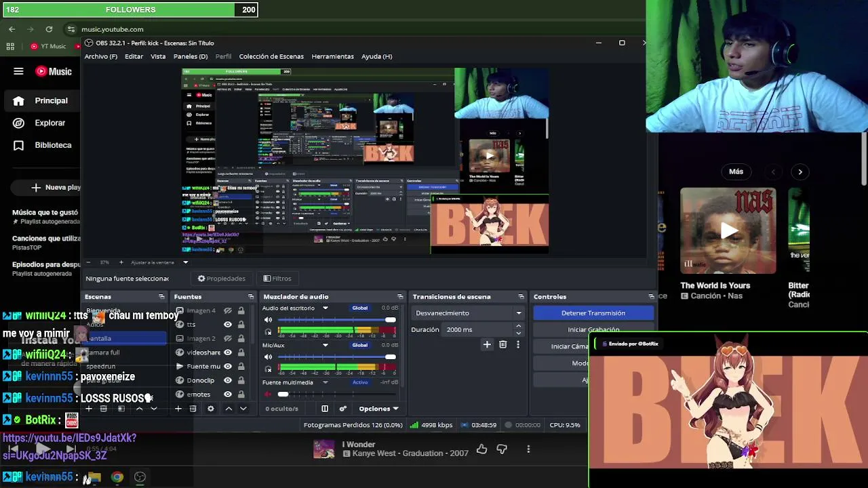
Task: Hide the videoshare source
Action: 228,352
